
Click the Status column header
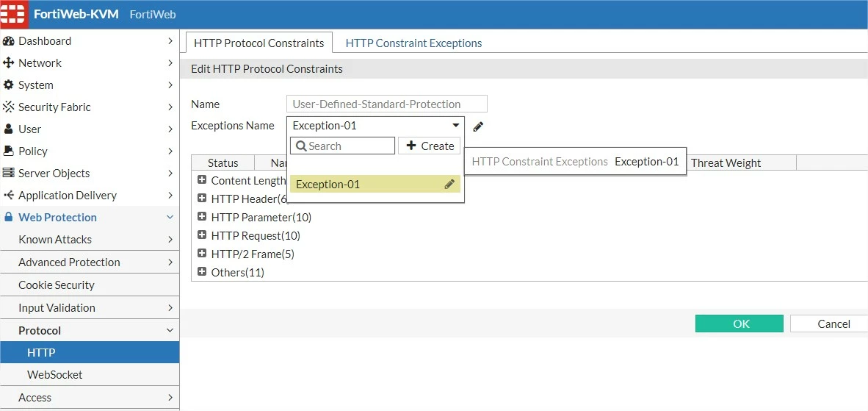[223, 162]
